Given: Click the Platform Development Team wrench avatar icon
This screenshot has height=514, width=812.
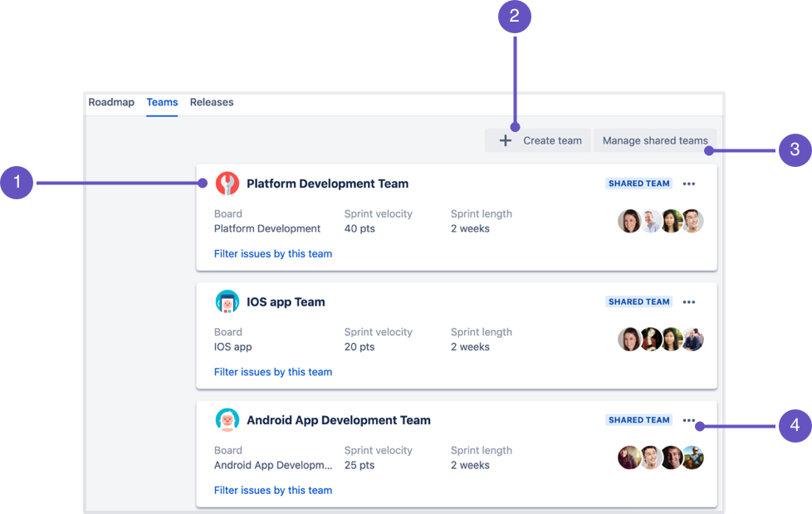Looking at the screenshot, I should pos(227,183).
